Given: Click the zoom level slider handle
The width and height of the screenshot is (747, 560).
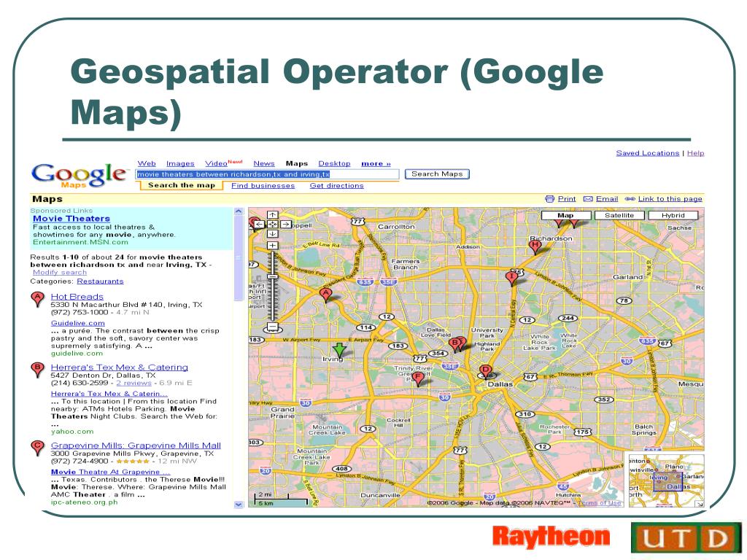Looking at the screenshot, I should coord(272,276).
